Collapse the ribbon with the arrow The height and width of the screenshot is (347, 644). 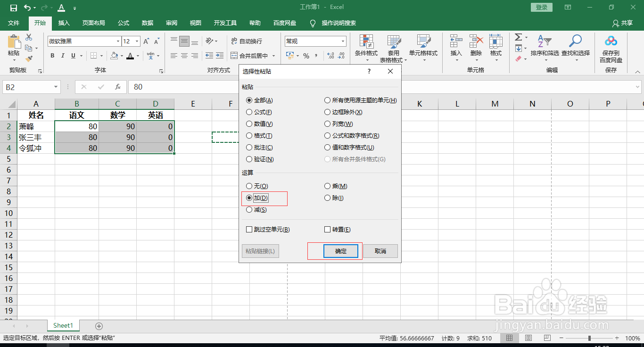[637, 71]
